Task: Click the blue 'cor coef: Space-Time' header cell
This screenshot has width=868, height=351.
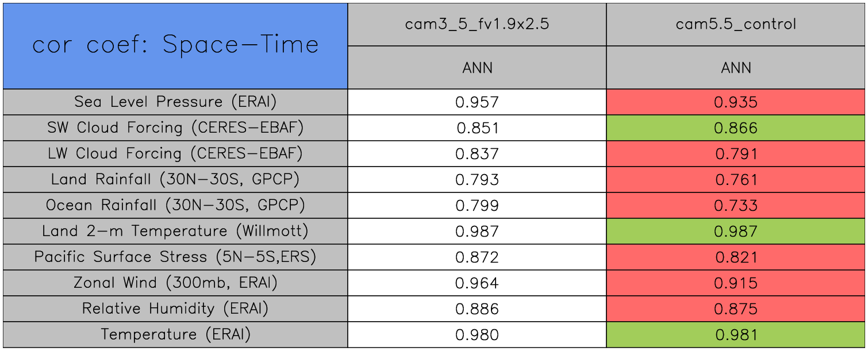Action: pos(175,45)
